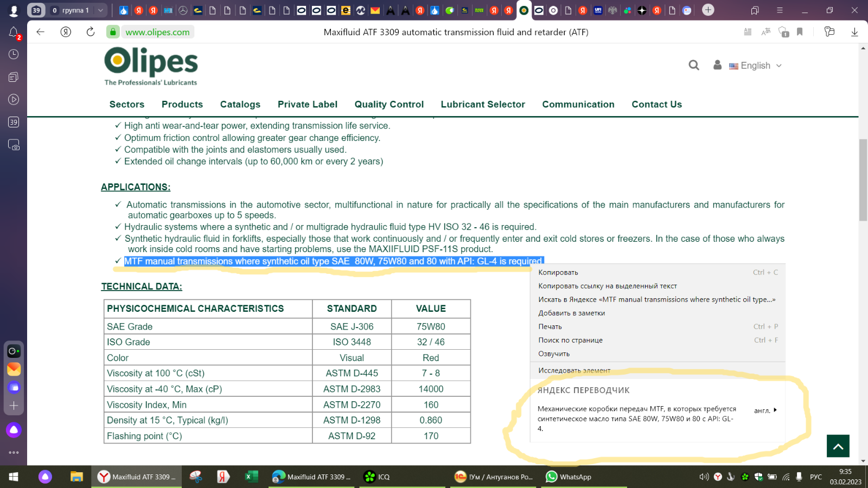Screen dimensions: 868x488
Task: Open user account icon on Olipes site
Action: pyautogui.click(x=717, y=65)
